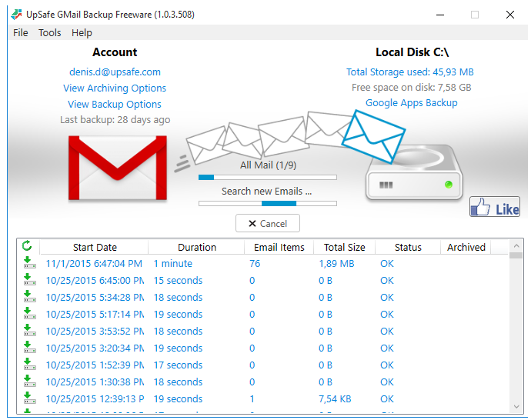The height and width of the screenshot is (420, 531).
Task: Select the 10/25/2015 1:30:38 entry date
Action: 95,382
